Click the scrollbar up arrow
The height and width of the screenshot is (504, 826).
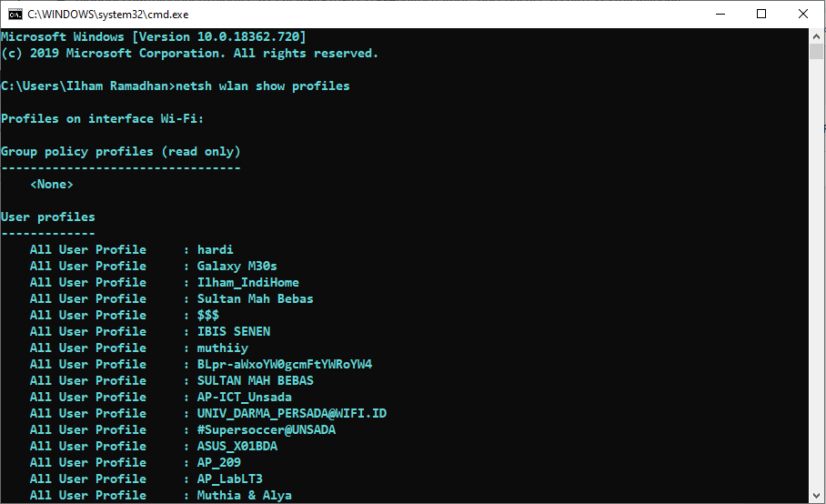click(x=817, y=36)
